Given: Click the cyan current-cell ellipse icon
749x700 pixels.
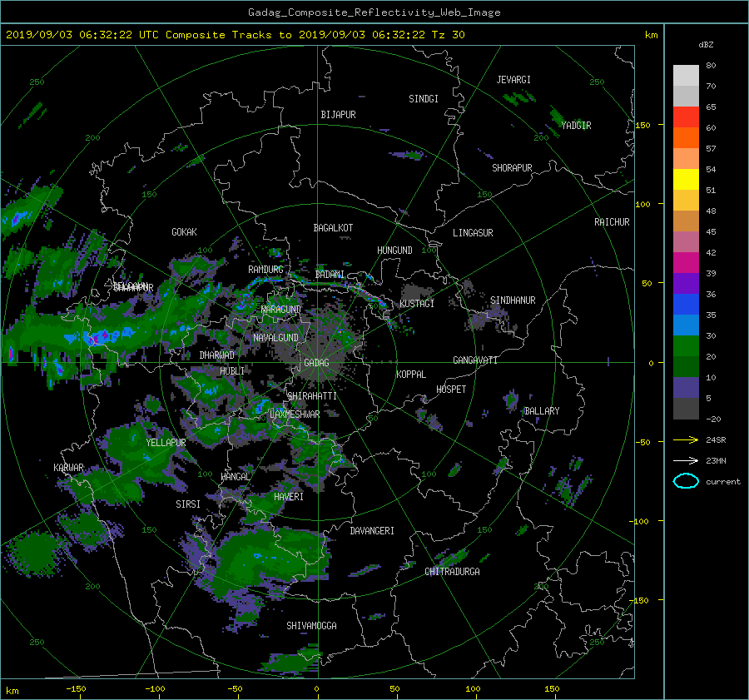Looking at the screenshot, I should pyautogui.click(x=686, y=481).
